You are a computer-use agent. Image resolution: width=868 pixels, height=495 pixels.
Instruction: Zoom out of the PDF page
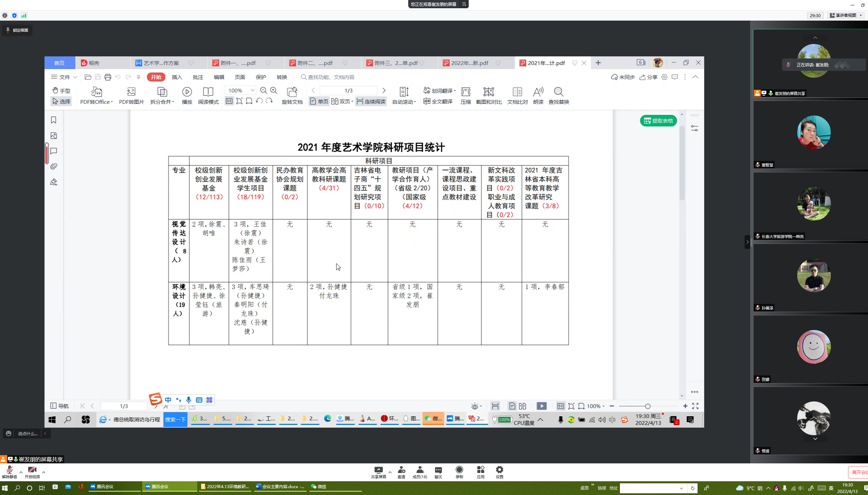coord(264,90)
